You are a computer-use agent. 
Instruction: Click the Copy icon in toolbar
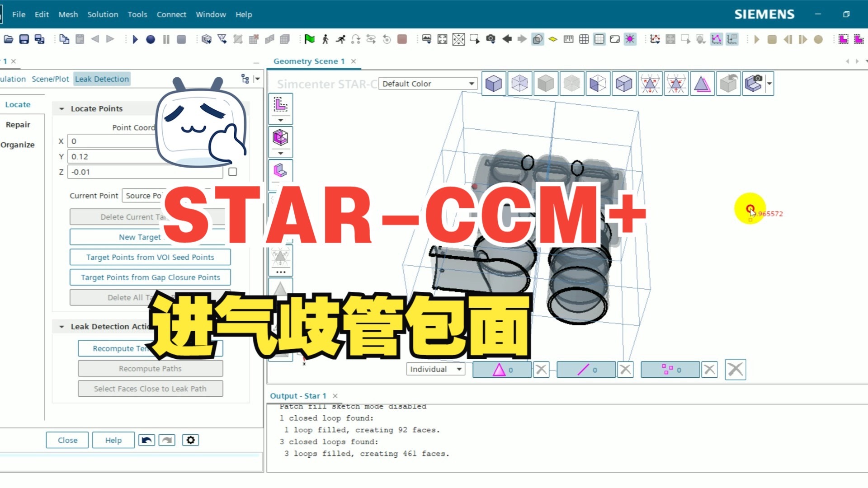pyautogui.click(x=64, y=39)
